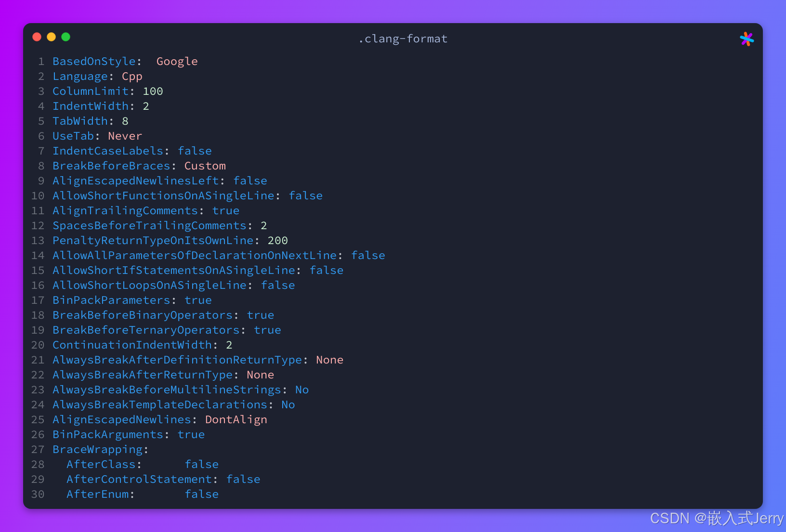Click the red close window dot

click(37, 37)
